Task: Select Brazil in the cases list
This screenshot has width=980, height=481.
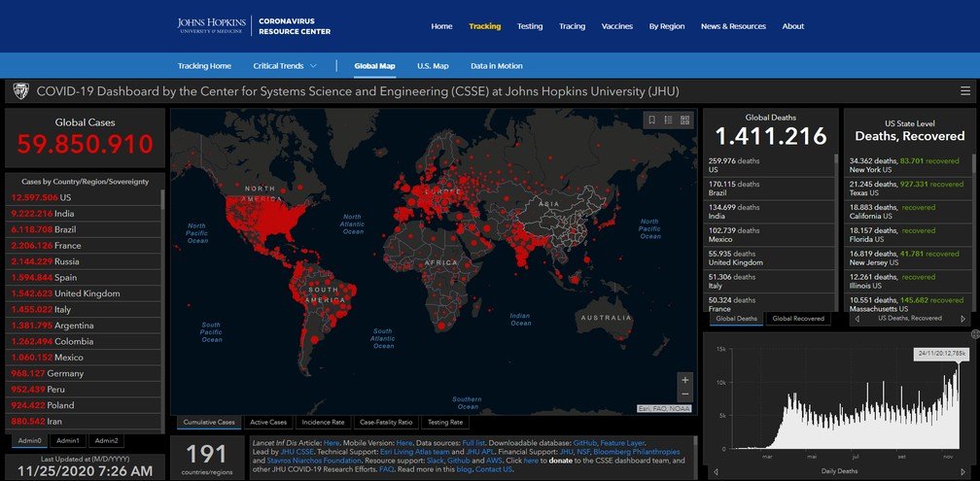Action: coord(84,229)
